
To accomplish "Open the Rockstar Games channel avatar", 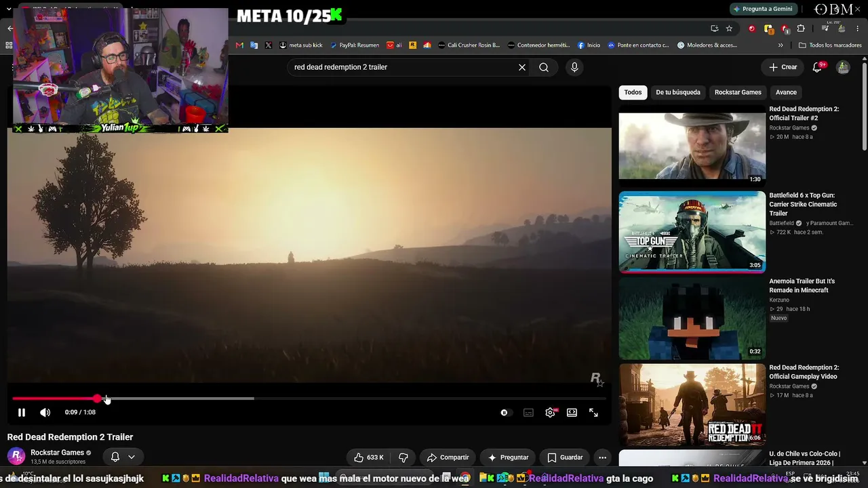I will point(16,456).
